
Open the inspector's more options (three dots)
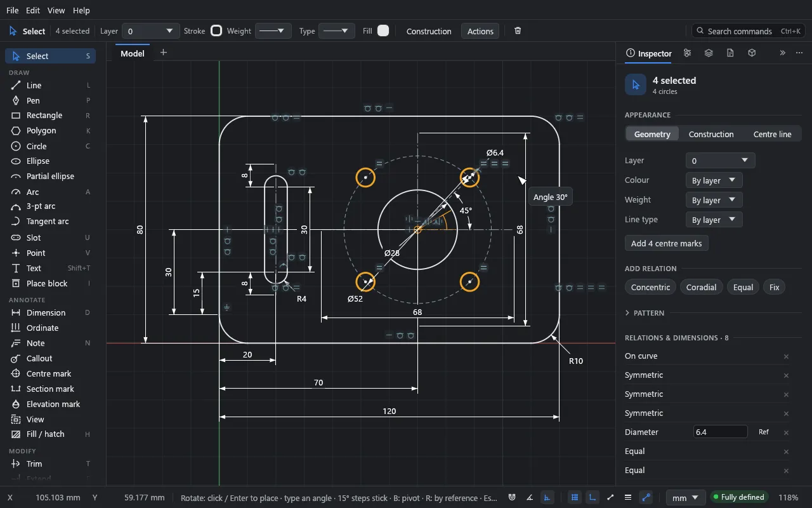pyautogui.click(x=799, y=53)
